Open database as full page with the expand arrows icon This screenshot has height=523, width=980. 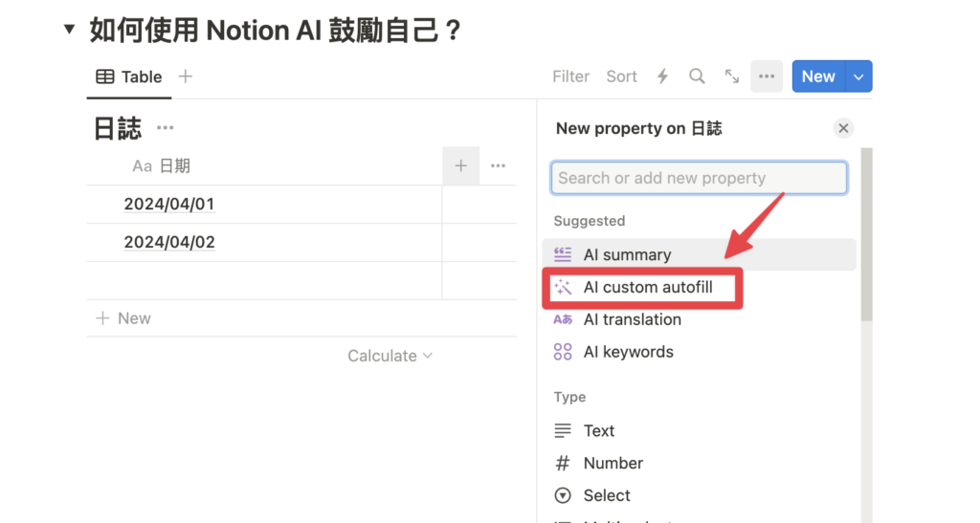click(x=732, y=76)
